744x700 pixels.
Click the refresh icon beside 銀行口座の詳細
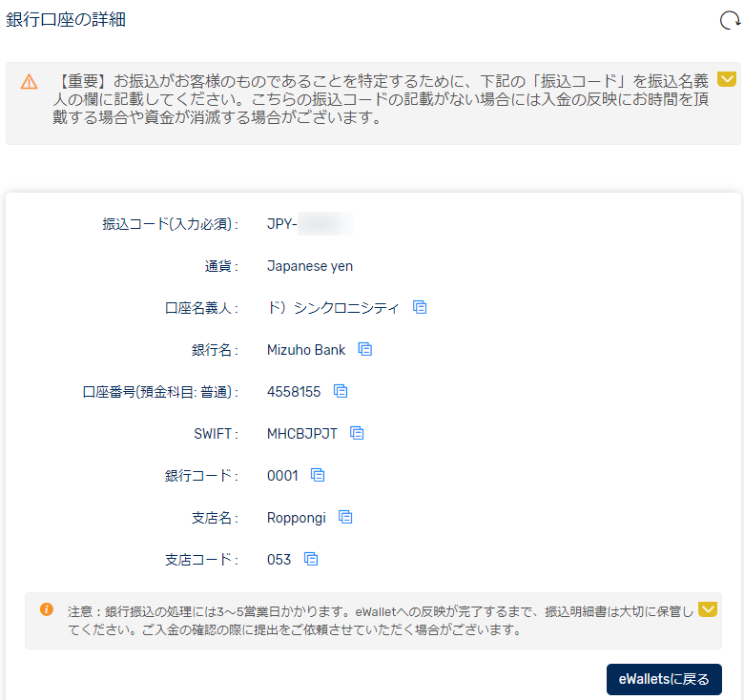point(729,20)
